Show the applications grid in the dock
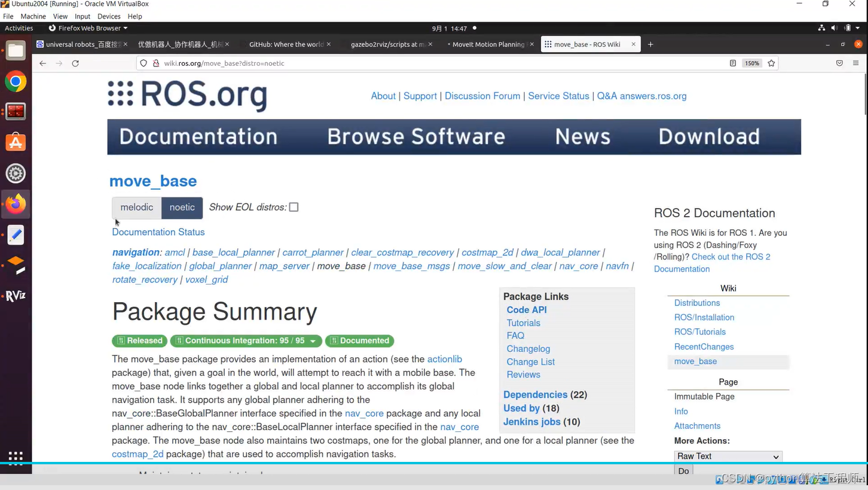The width and height of the screenshot is (868, 490). point(16,458)
